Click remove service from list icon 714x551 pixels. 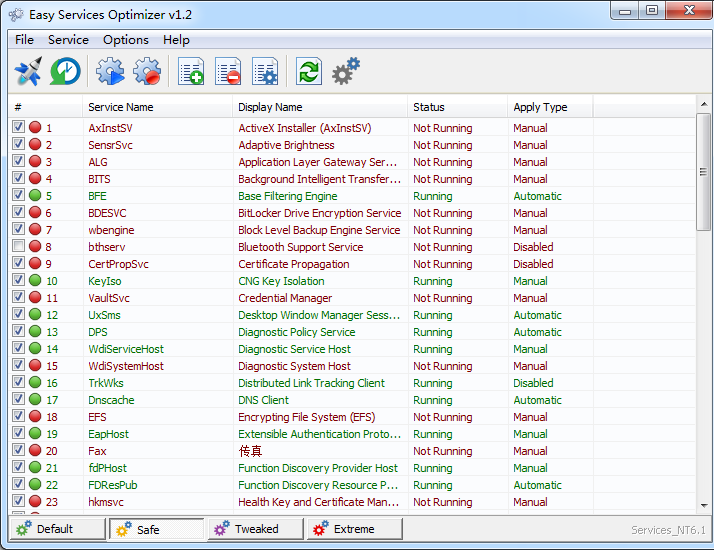point(228,71)
